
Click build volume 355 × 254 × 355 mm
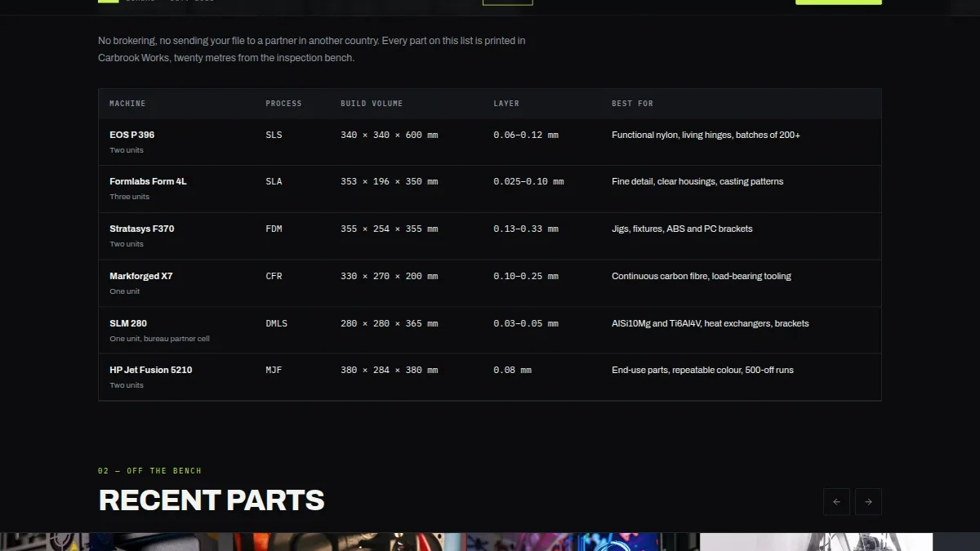[389, 229]
